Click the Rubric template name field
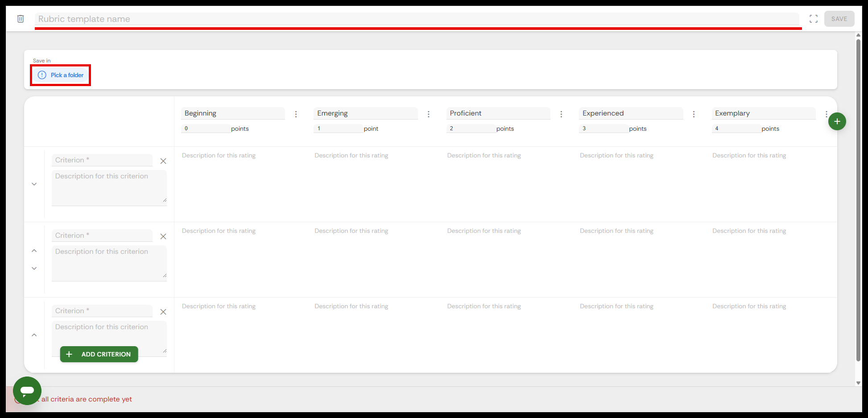The height and width of the screenshot is (418, 868). click(x=417, y=19)
